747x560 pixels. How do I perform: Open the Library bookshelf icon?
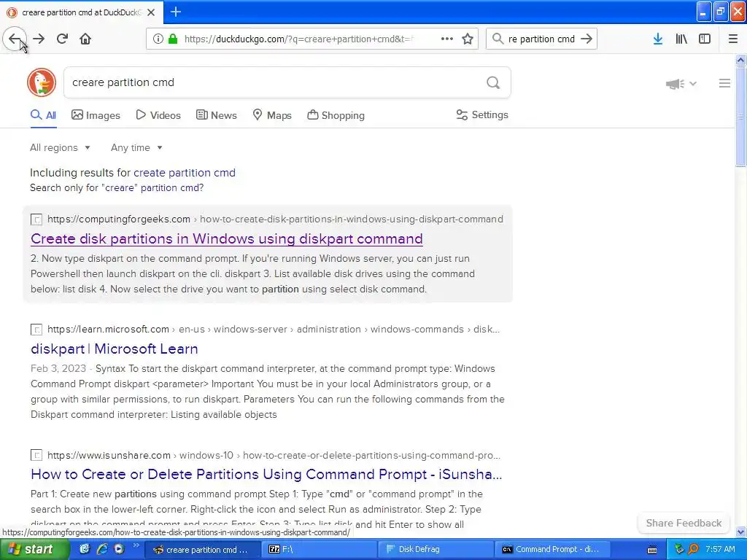[681, 39]
